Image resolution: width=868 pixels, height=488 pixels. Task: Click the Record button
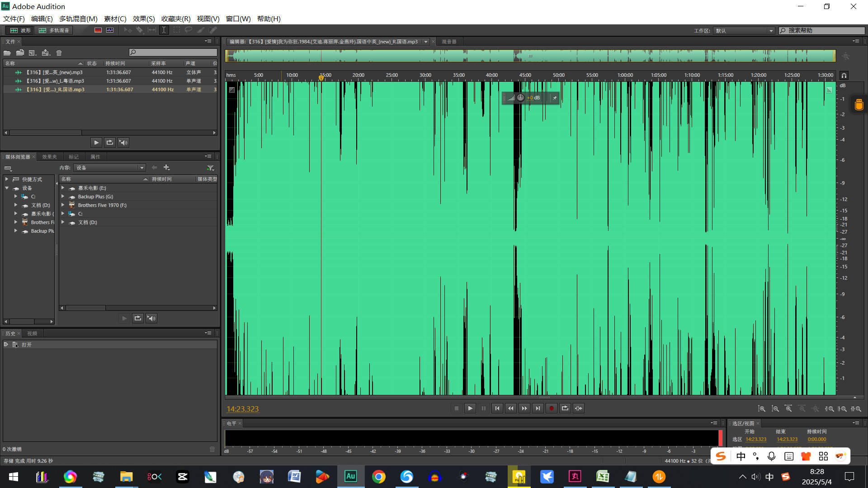click(x=551, y=408)
